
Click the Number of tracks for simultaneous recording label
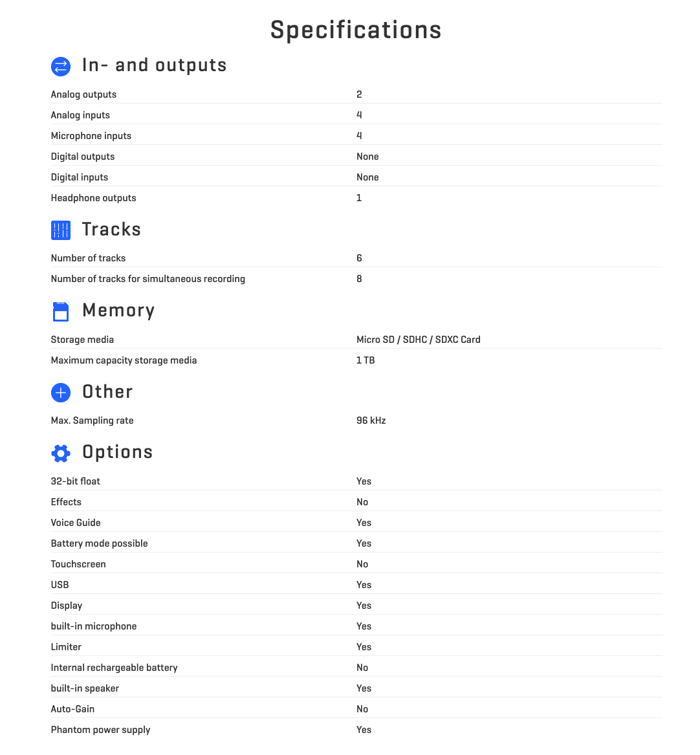pyautogui.click(x=148, y=279)
